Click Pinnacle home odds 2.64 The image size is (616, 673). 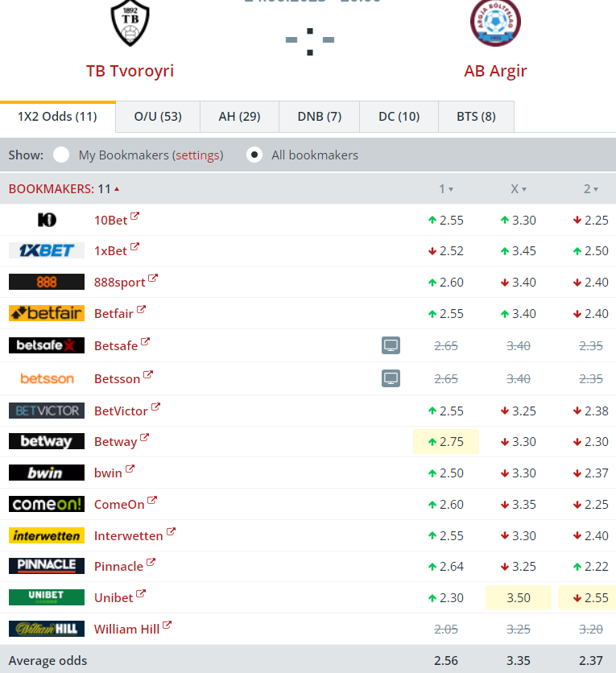pos(446,567)
